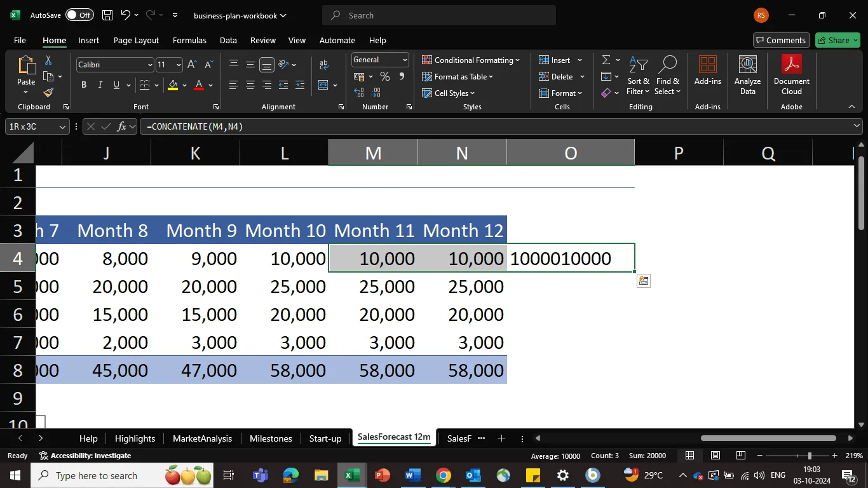This screenshot has width=868, height=488.
Task: Click the Select All triangle corner
Action: (23, 152)
